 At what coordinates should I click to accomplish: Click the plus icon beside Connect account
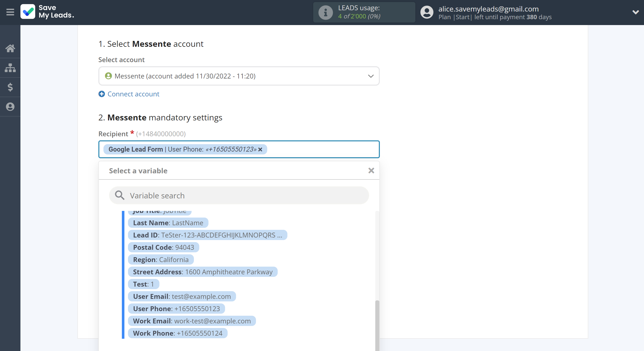pos(102,94)
